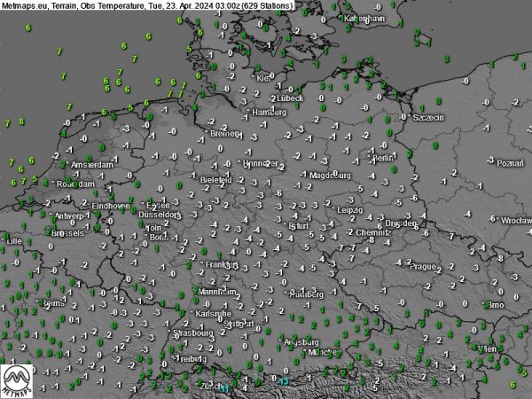Viewport: 532px width, 399px height.
Task: Select the Strasbourg city label
Action: 193,334
